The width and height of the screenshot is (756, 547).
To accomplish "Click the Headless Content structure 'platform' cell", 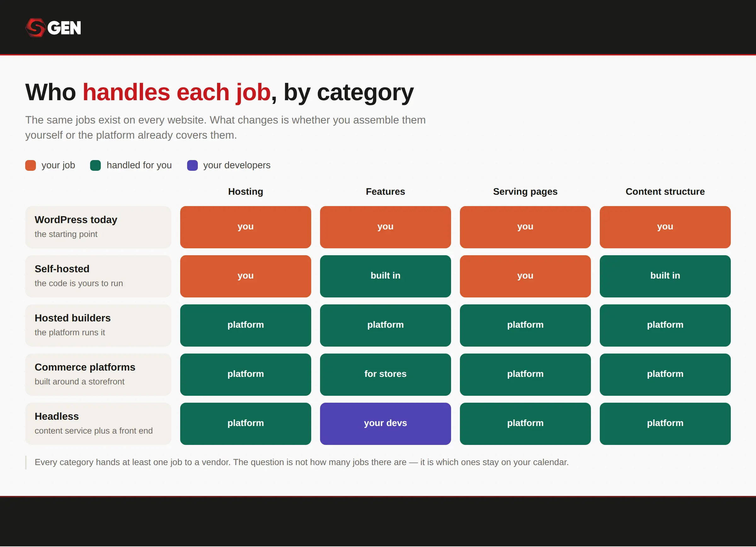I will (665, 424).
